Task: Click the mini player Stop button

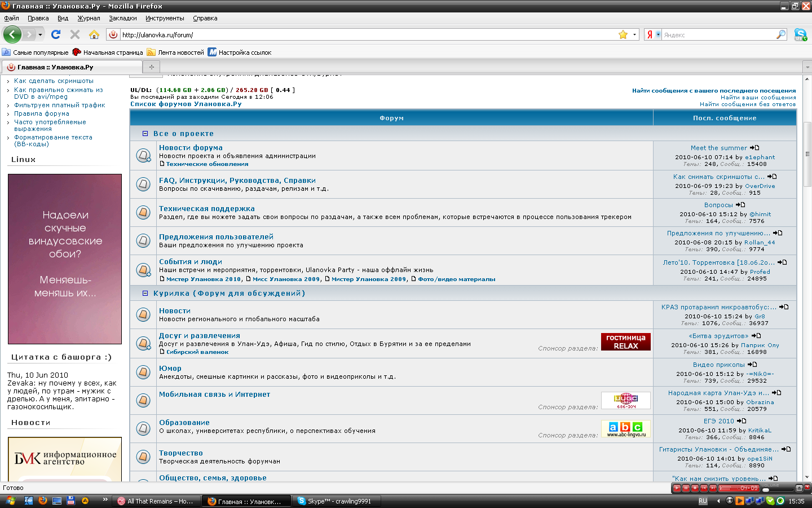Action: click(x=695, y=488)
